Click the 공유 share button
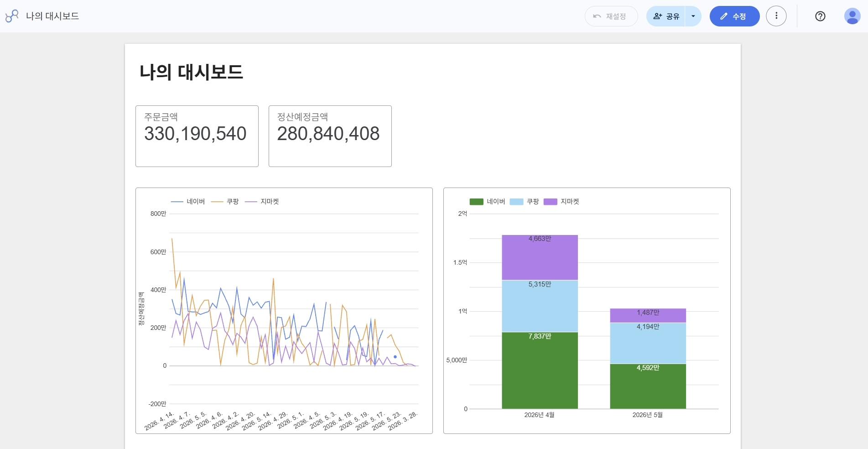This screenshot has height=449, width=868. [666, 16]
